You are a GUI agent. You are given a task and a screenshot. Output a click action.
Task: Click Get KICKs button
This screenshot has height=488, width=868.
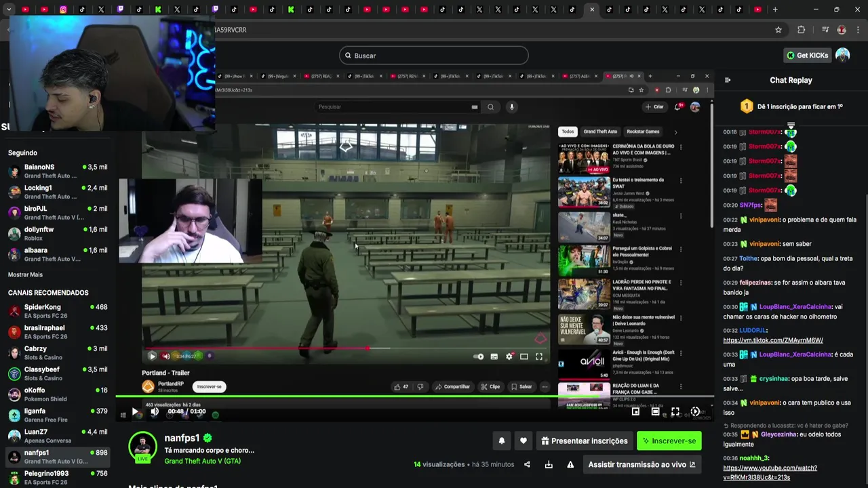point(807,56)
